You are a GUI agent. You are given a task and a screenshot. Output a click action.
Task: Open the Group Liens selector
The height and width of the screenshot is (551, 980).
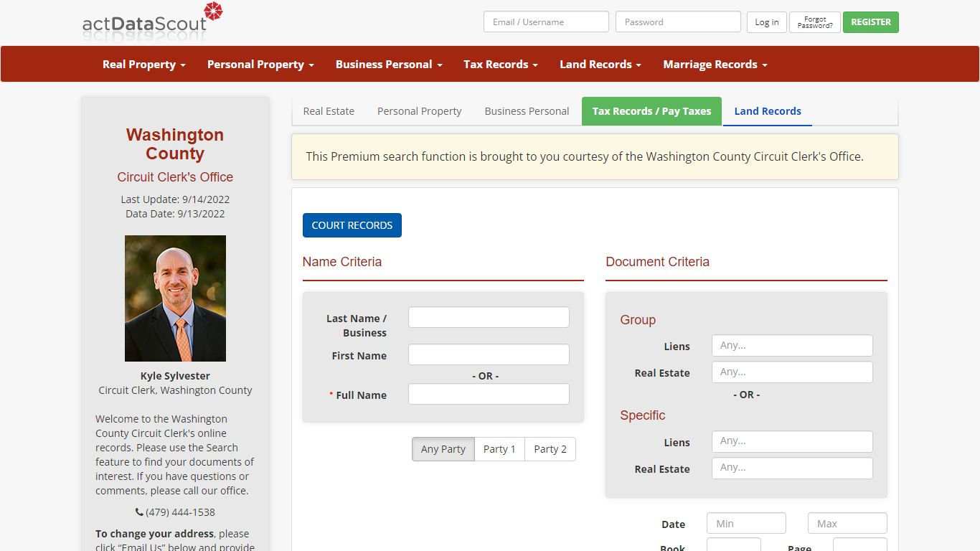(x=792, y=346)
